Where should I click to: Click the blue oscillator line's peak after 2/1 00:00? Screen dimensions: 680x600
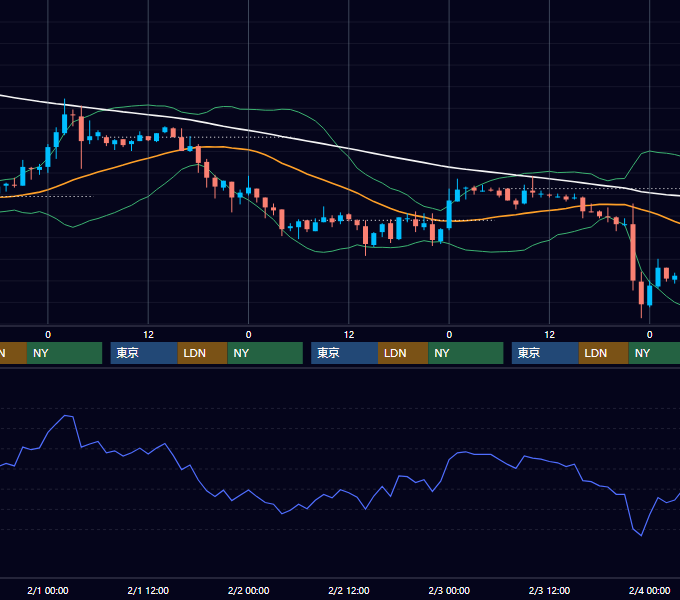pyautogui.click(x=67, y=416)
